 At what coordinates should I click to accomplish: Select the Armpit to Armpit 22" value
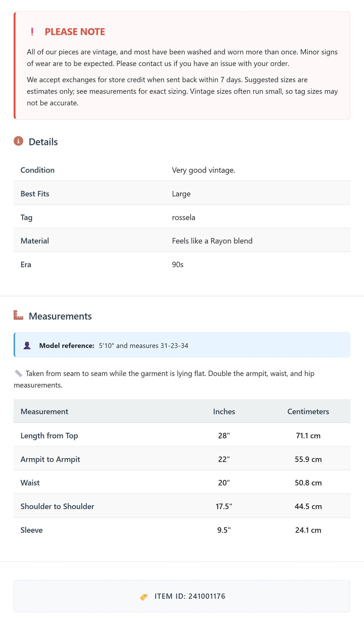224,459
